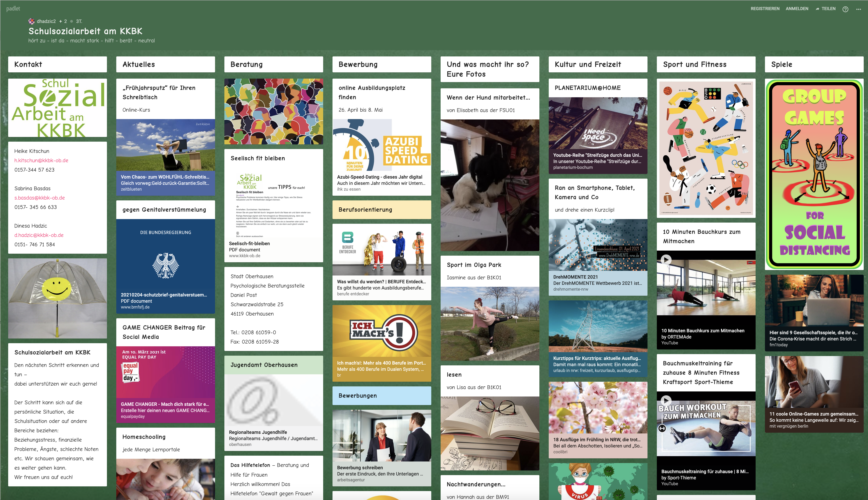Select the Aktuelles column header
868x500 pixels.
coord(165,65)
